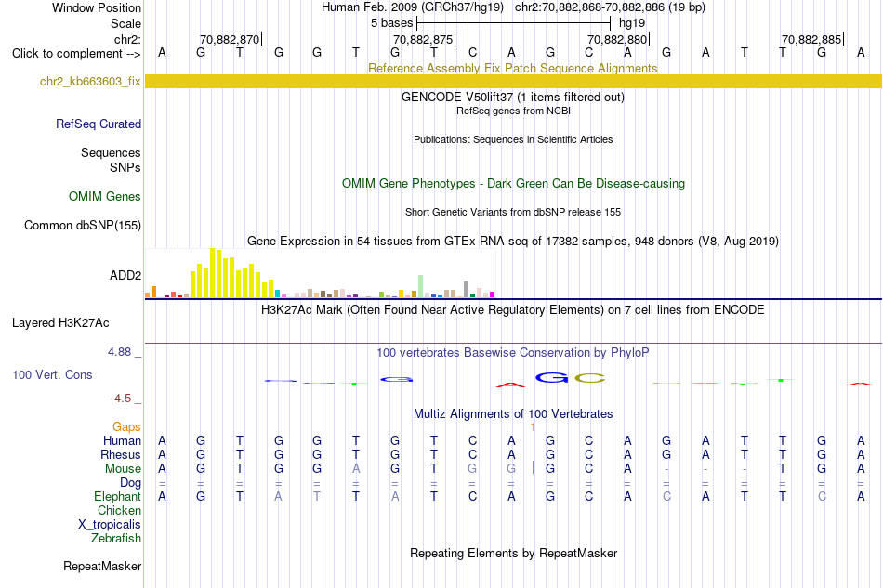883x588 pixels.
Task: Click Repeating Elements by RepeatMasker title
Action: click(513, 553)
